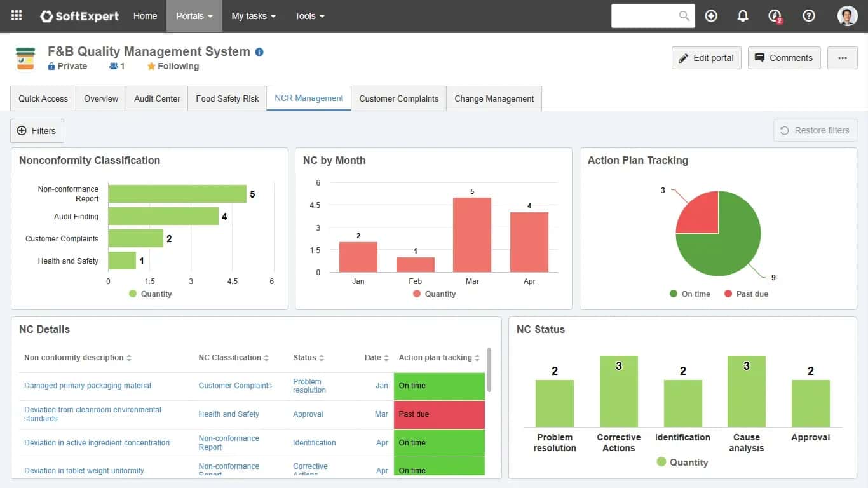The width and height of the screenshot is (868, 488).
Task: Click the F&B portal logo icon
Action: pyautogui.click(x=25, y=58)
